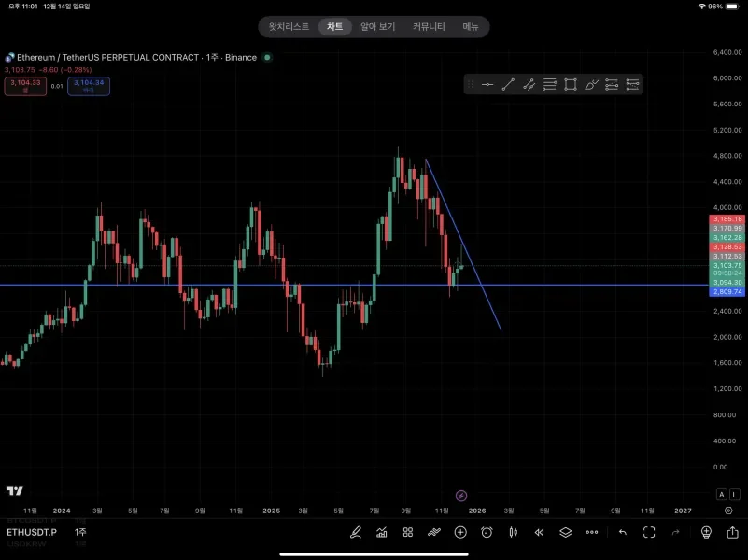Image resolution: width=748 pixels, height=560 pixels.
Task: Start bar replay rewind mode
Action: (x=539, y=532)
